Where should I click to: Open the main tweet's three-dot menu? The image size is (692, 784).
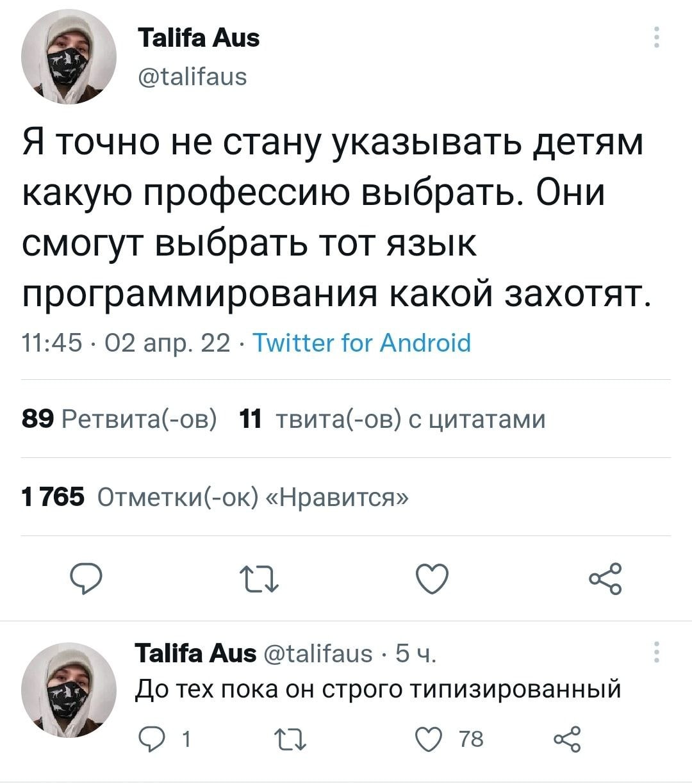click(655, 38)
